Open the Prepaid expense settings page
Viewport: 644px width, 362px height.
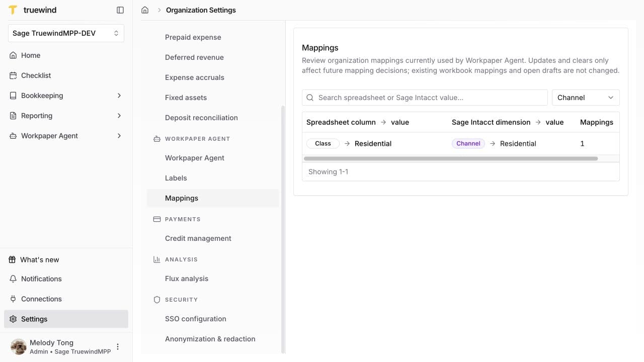(213, 37)
